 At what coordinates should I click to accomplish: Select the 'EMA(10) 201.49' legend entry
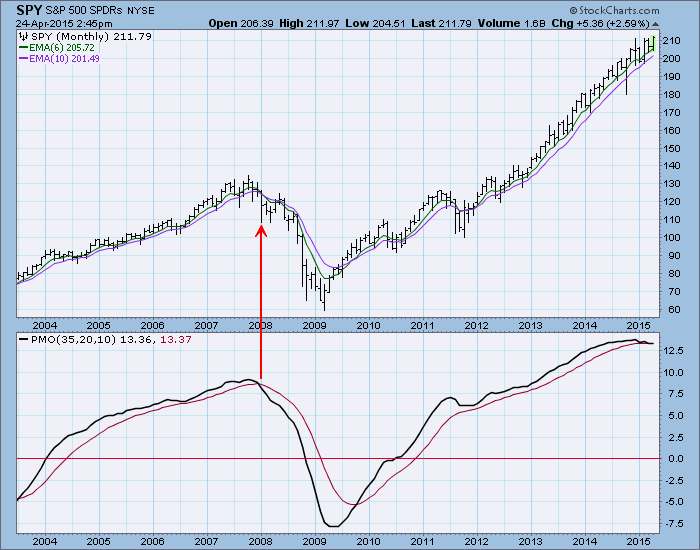click(65, 58)
